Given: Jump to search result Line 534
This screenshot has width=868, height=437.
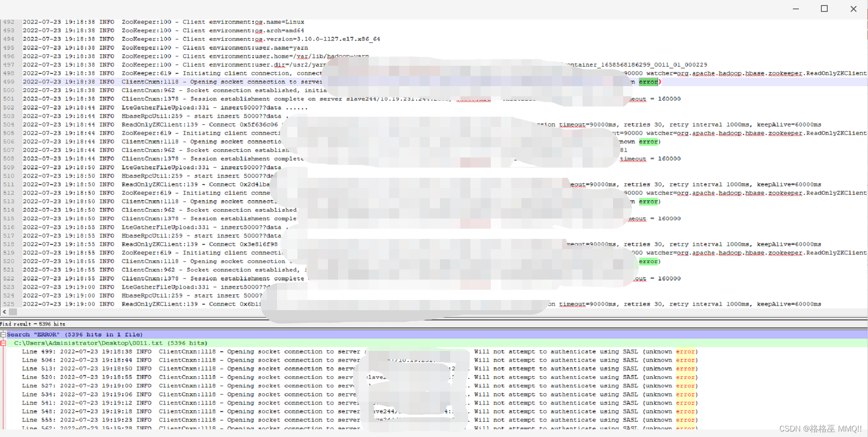Looking at the screenshot, I should click(x=360, y=395).
